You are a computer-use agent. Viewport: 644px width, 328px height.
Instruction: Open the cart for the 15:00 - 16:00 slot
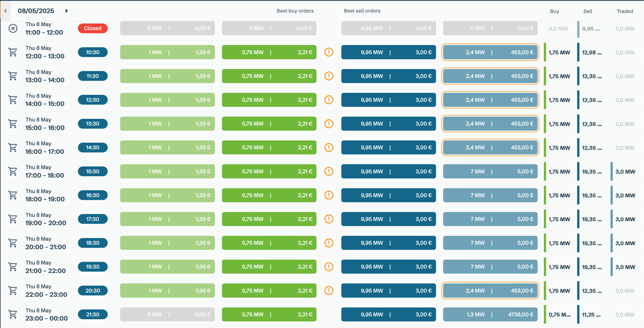pos(13,124)
